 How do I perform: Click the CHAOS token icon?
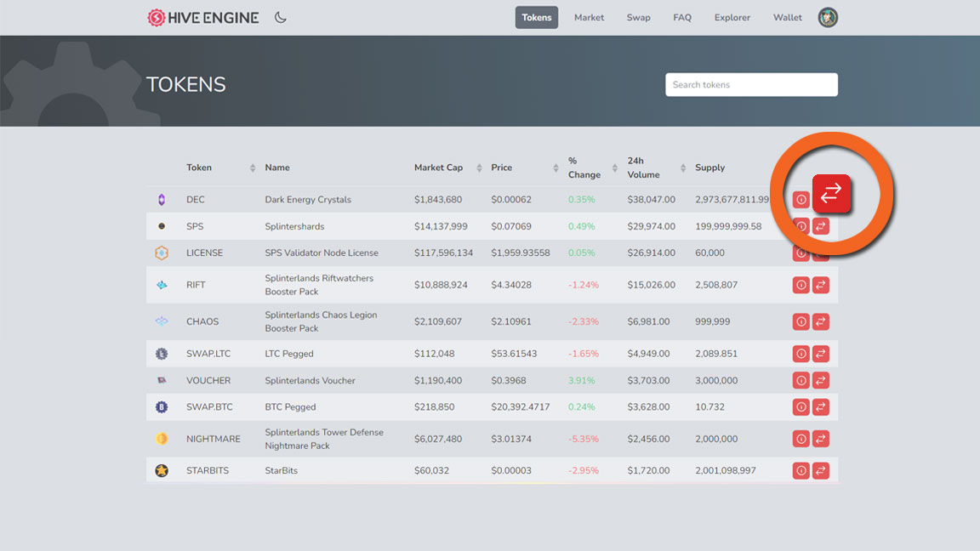[x=162, y=321]
